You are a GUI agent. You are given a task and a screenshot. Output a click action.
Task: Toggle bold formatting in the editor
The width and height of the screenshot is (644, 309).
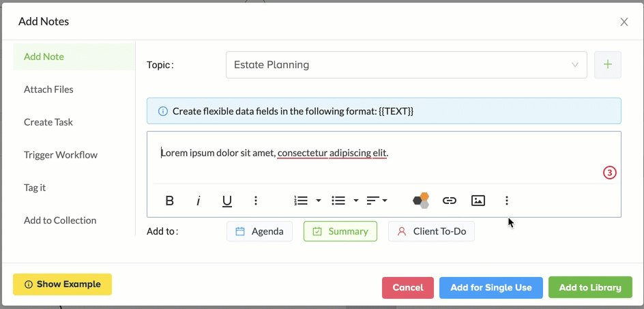[170, 201]
